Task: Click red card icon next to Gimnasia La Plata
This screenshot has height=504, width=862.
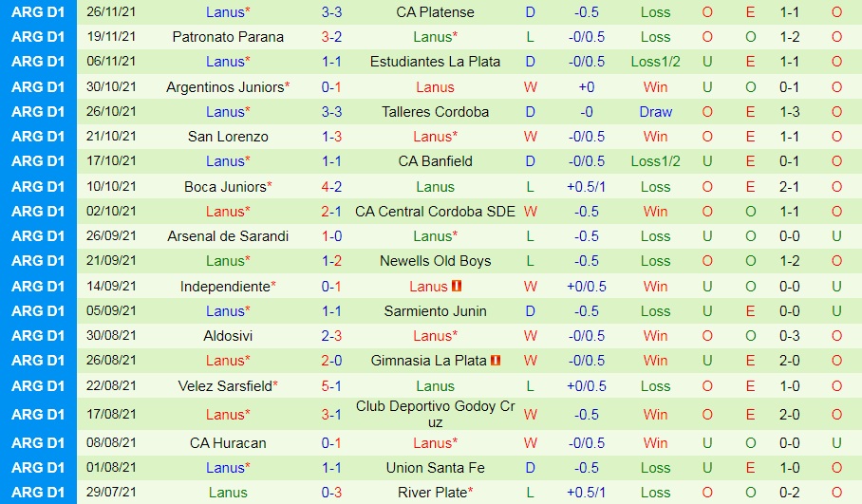Action: point(496,361)
